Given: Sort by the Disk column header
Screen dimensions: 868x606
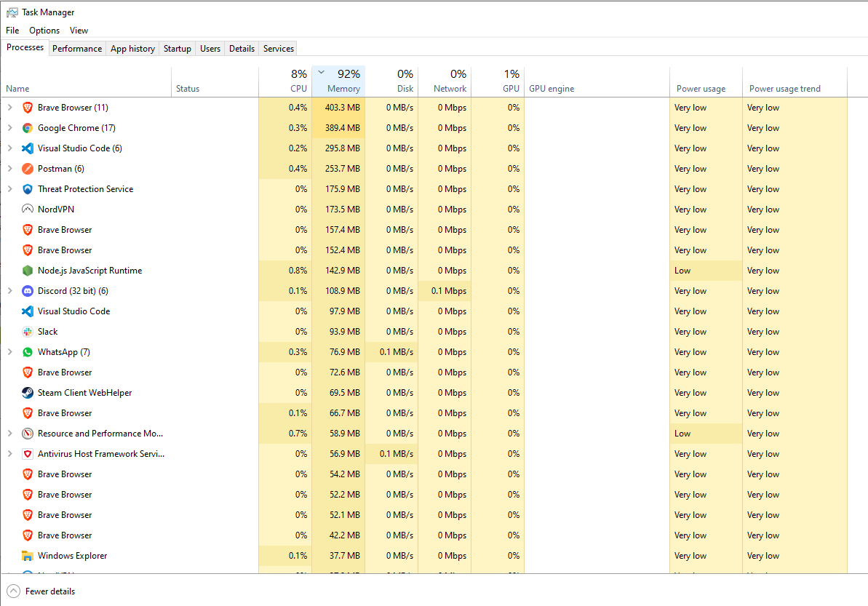Looking at the screenshot, I should pos(392,82).
